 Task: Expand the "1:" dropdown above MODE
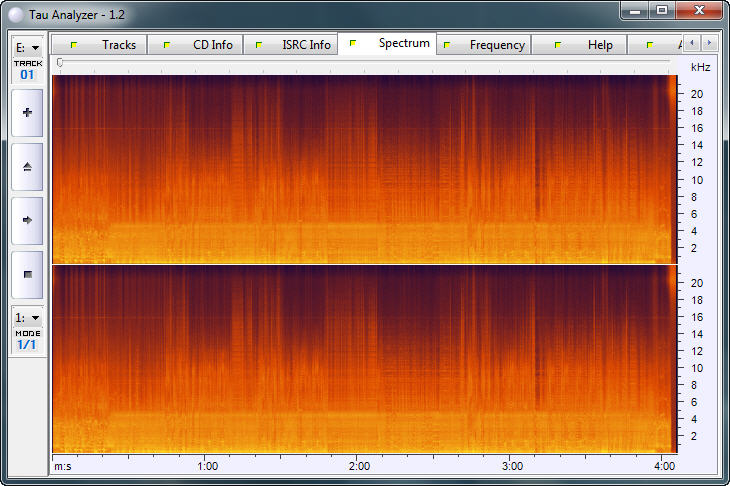pyautogui.click(x=27, y=317)
